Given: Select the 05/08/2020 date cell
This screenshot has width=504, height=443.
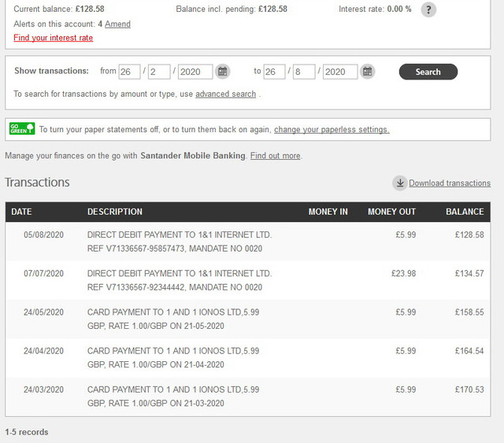Looking at the screenshot, I should [44, 234].
